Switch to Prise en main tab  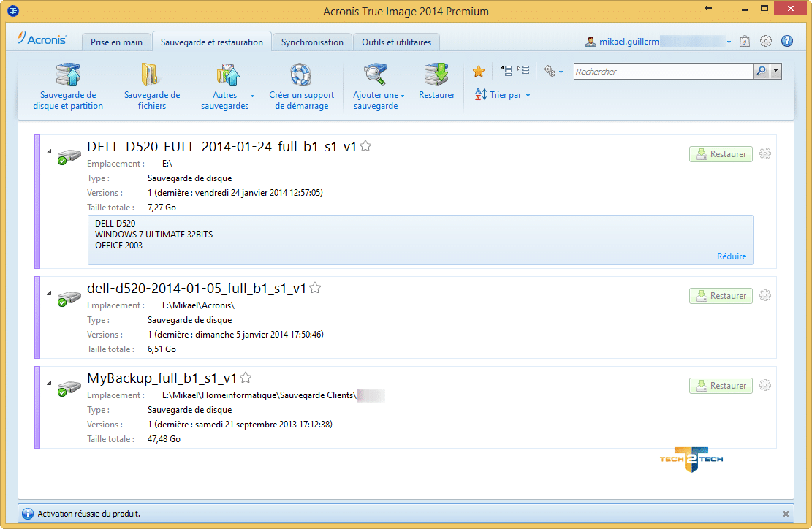pyautogui.click(x=116, y=42)
